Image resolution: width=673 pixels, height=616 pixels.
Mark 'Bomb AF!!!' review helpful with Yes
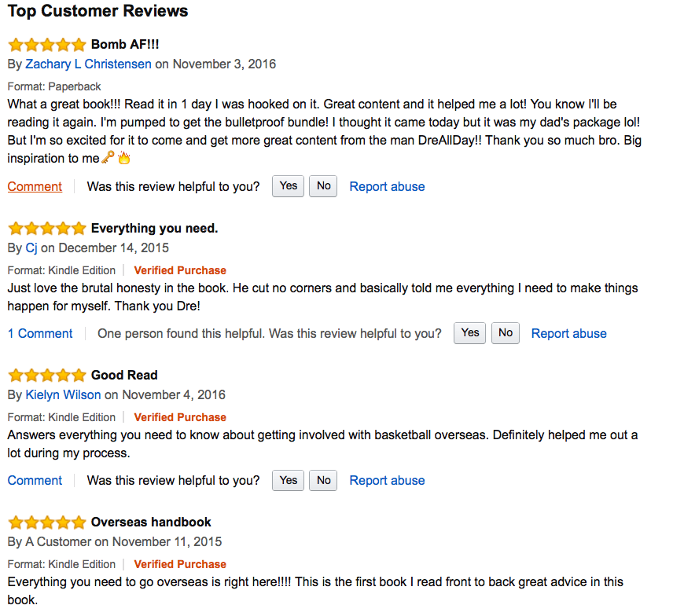coord(289,186)
